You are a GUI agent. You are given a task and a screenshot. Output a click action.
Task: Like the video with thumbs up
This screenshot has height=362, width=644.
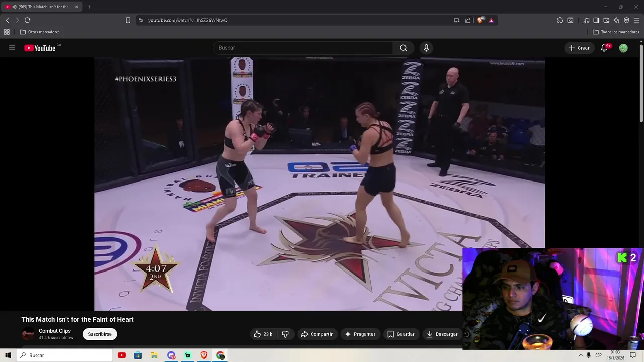(x=263, y=334)
